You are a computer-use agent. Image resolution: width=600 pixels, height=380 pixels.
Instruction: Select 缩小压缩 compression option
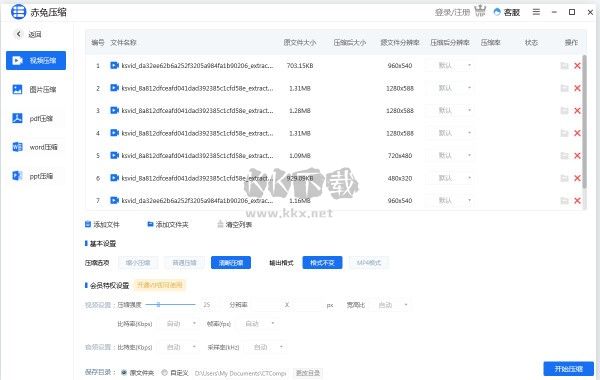pos(138,263)
